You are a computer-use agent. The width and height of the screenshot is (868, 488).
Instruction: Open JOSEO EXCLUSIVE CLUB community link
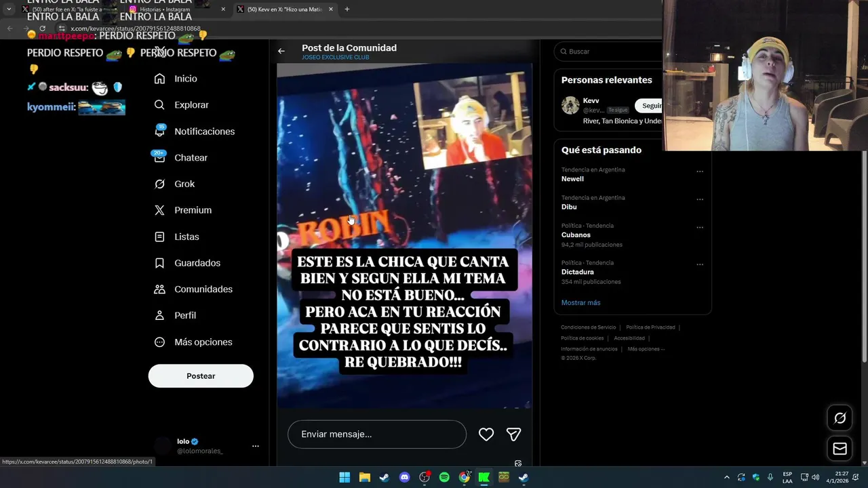[336, 58]
